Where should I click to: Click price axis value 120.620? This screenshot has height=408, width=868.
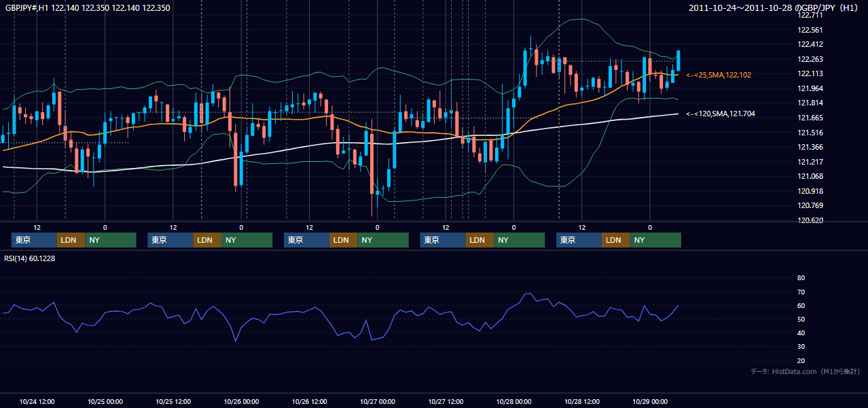812,220
